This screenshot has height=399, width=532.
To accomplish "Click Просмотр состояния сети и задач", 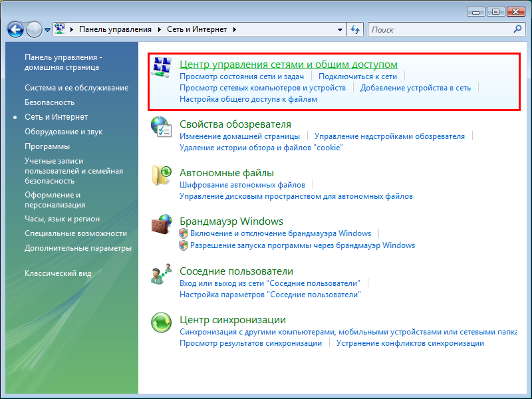I will (x=241, y=76).
